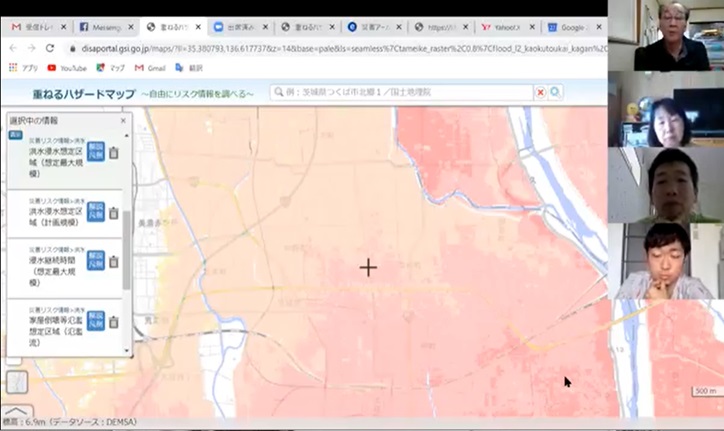This screenshot has height=431, width=724.
Task: Open the Gmail bookmark
Action: coord(150,68)
